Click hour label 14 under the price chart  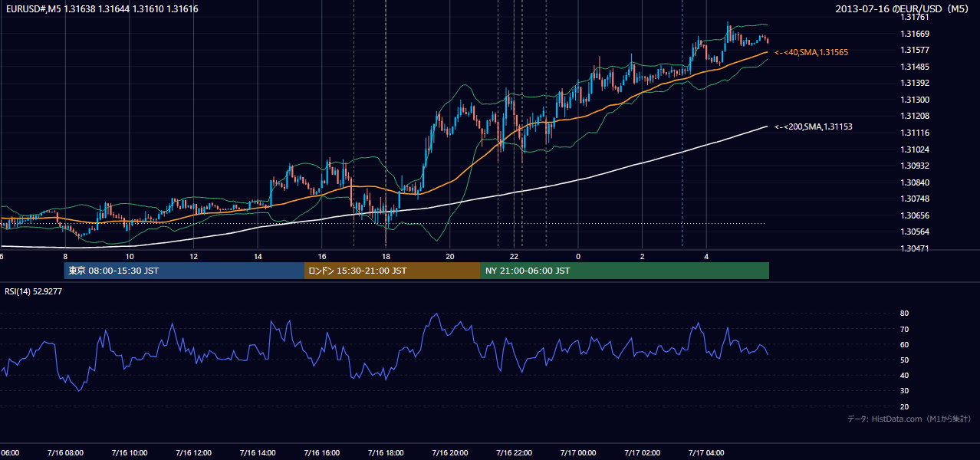pyautogui.click(x=258, y=257)
